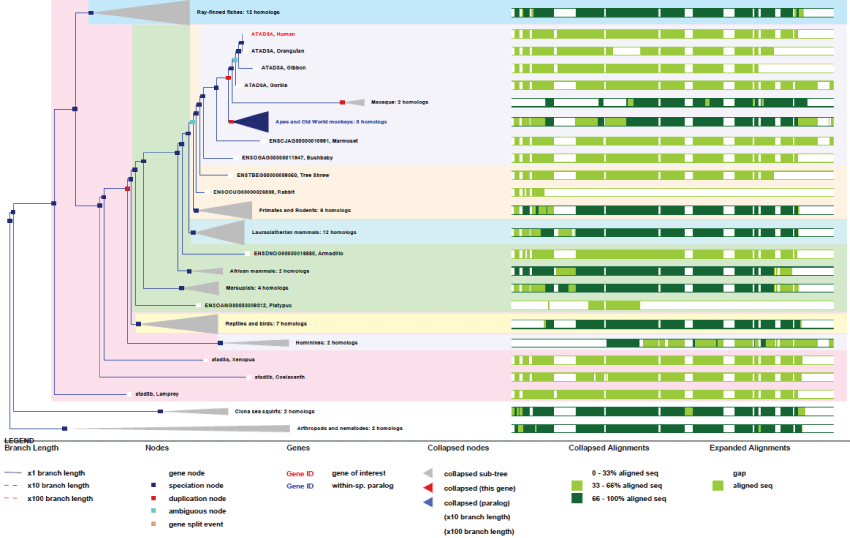The height and width of the screenshot is (538, 850).
Task: Select the red node at Apes and Old World monkeys
Action: coord(230,121)
